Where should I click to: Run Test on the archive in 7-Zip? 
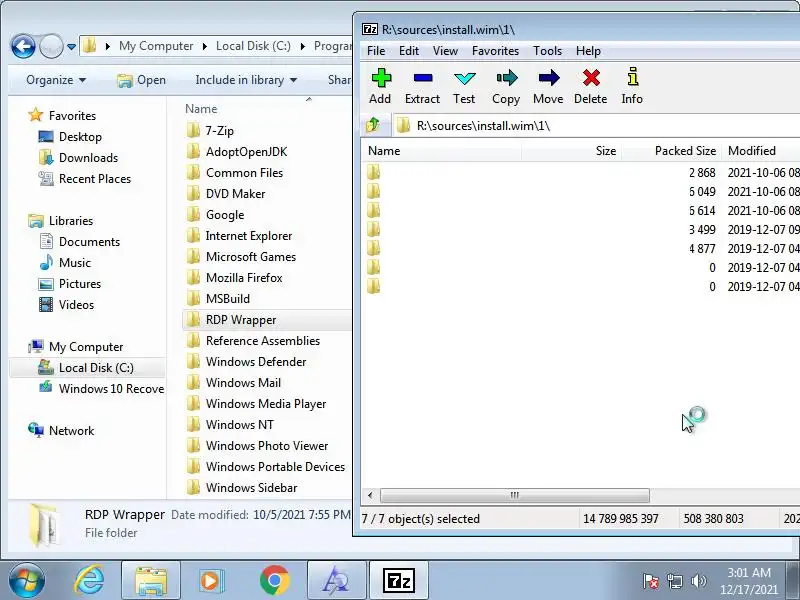(x=464, y=86)
